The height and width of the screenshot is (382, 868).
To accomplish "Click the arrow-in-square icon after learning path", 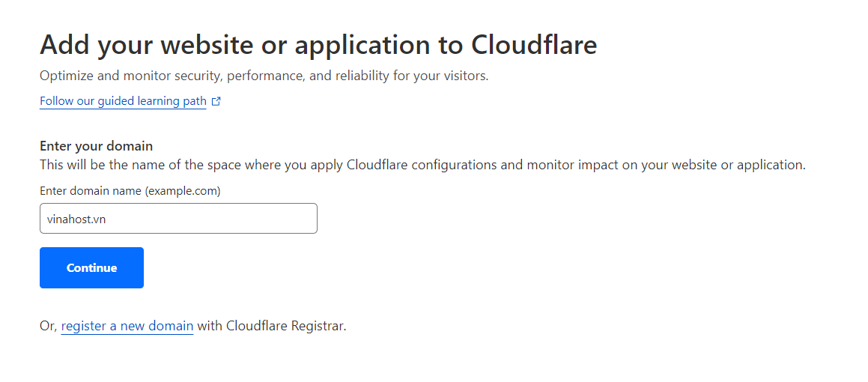I will click(216, 101).
